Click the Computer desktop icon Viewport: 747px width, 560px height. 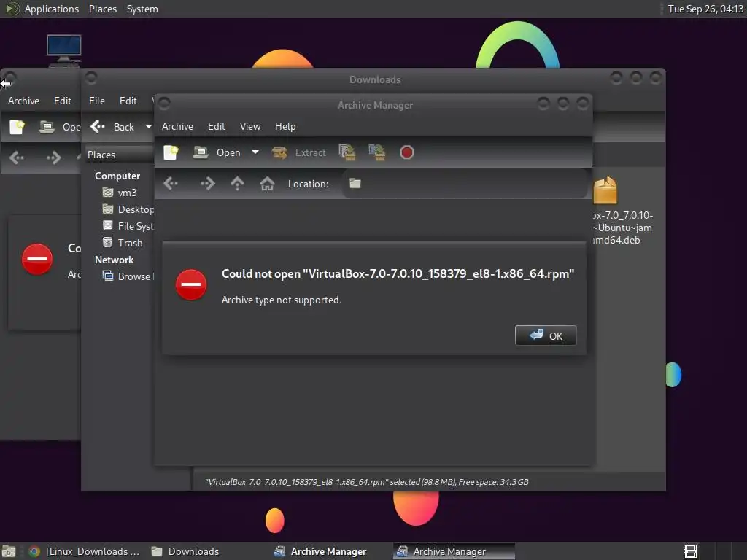coord(64,50)
